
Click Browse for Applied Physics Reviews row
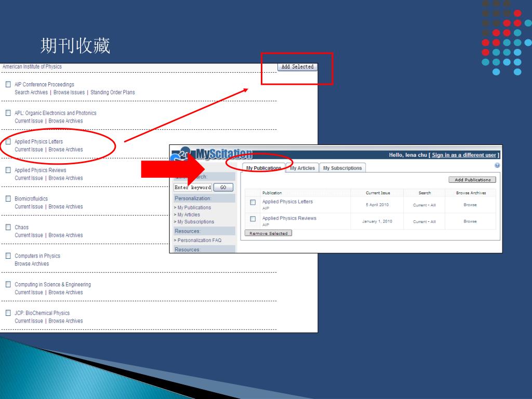pos(470,221)
